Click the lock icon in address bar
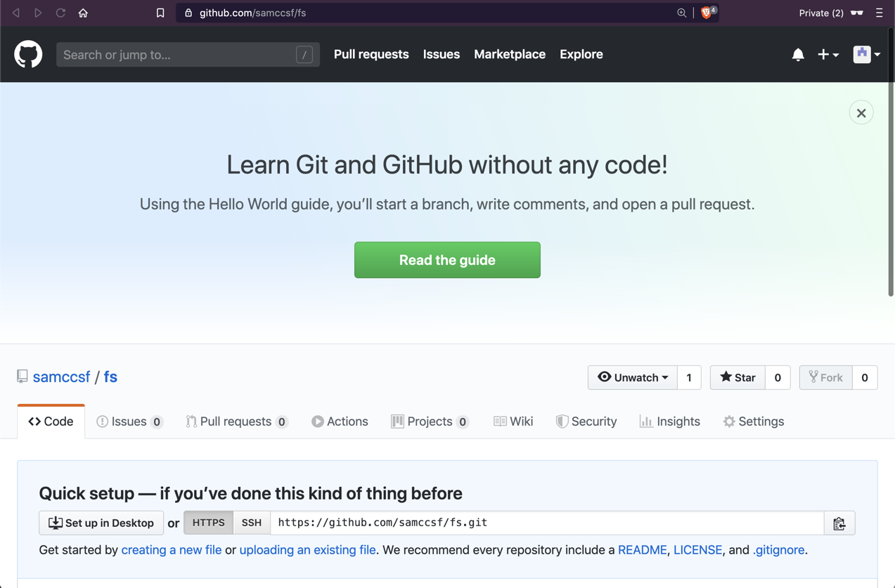This screenshot has width=895, height=588. tap(188, 13)
